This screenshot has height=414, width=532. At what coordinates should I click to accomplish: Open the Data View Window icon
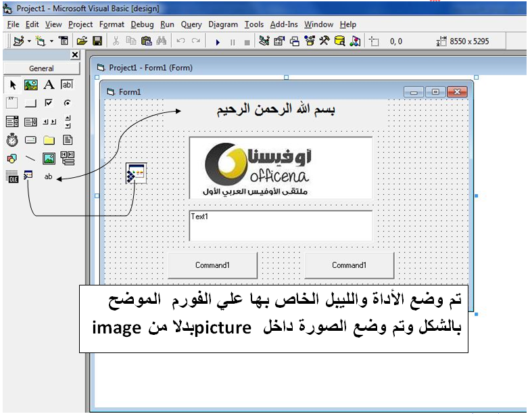pos(339,41)
